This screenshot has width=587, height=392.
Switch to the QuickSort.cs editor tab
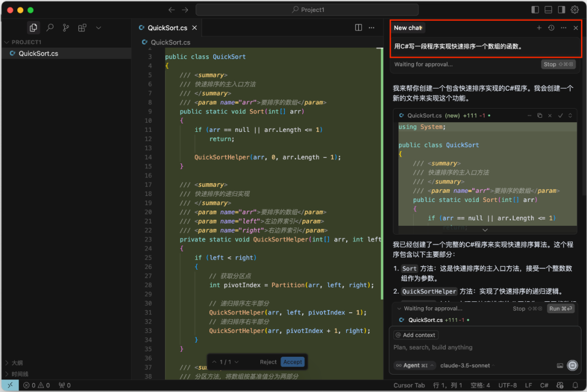tap(167, 28)
